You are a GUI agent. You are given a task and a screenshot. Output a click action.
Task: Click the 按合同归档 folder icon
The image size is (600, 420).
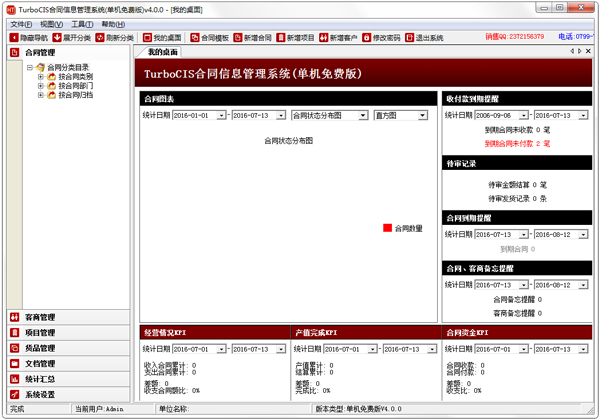51,95
